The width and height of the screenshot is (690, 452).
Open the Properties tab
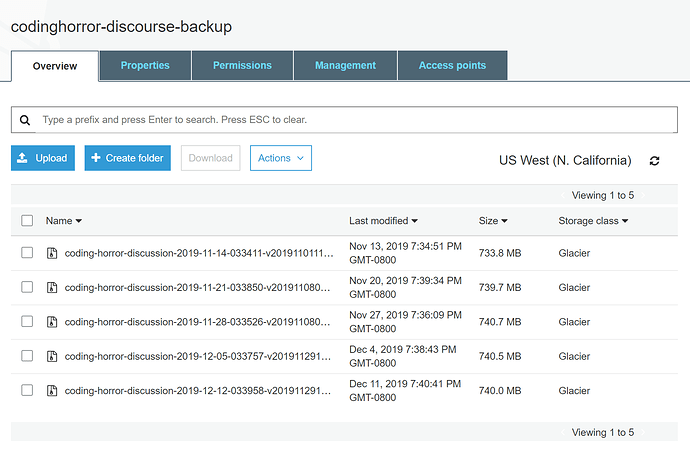pyautogui.click(x=145, y=66)
